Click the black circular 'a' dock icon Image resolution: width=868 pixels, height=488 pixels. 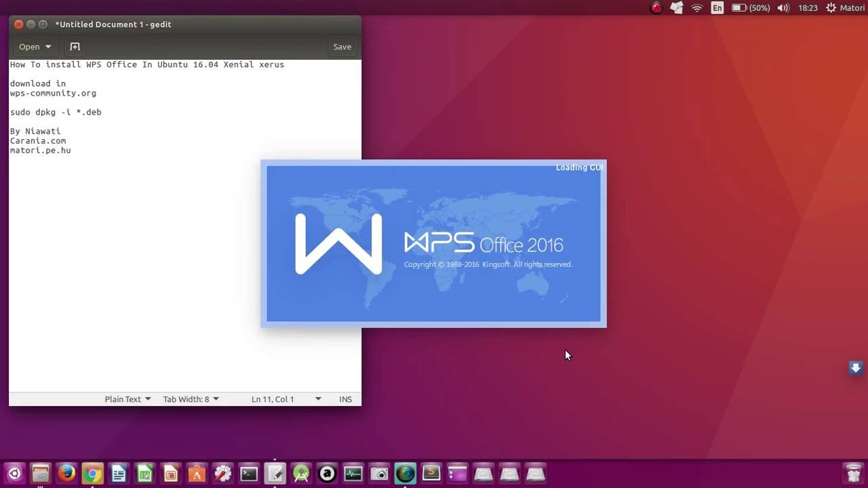coord(327,473)
